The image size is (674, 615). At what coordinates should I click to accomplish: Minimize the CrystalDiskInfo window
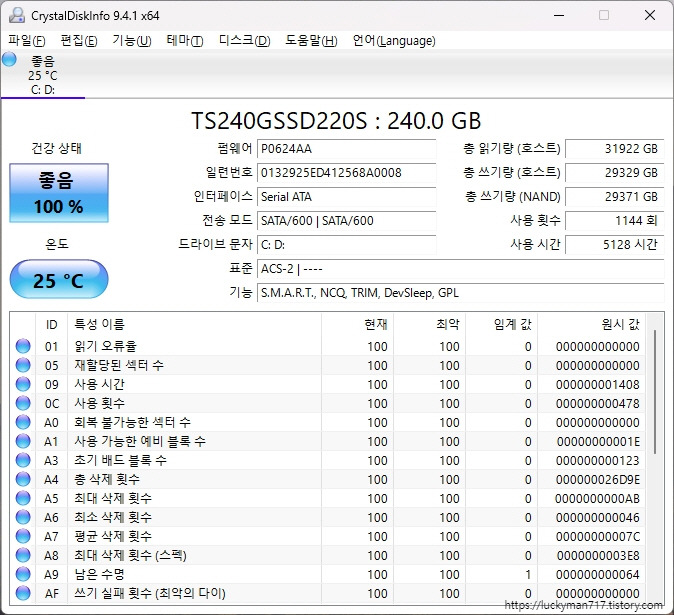tap(559, 15)
